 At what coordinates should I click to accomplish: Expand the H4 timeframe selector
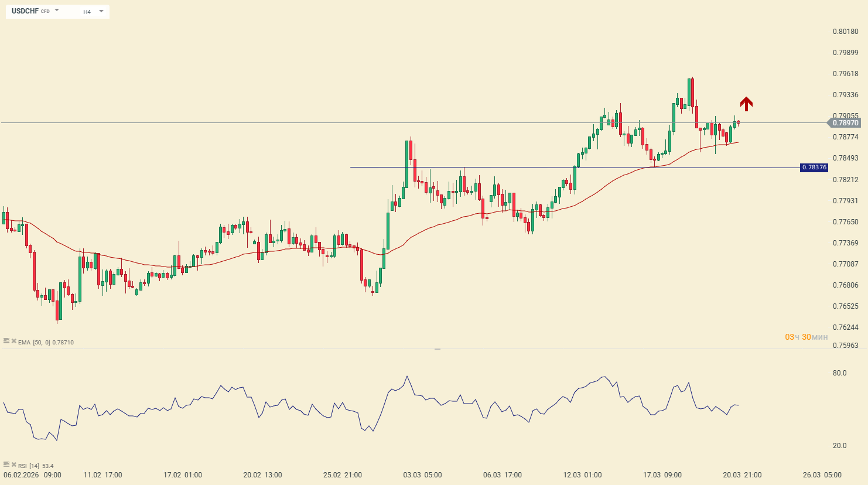point(101,11)
